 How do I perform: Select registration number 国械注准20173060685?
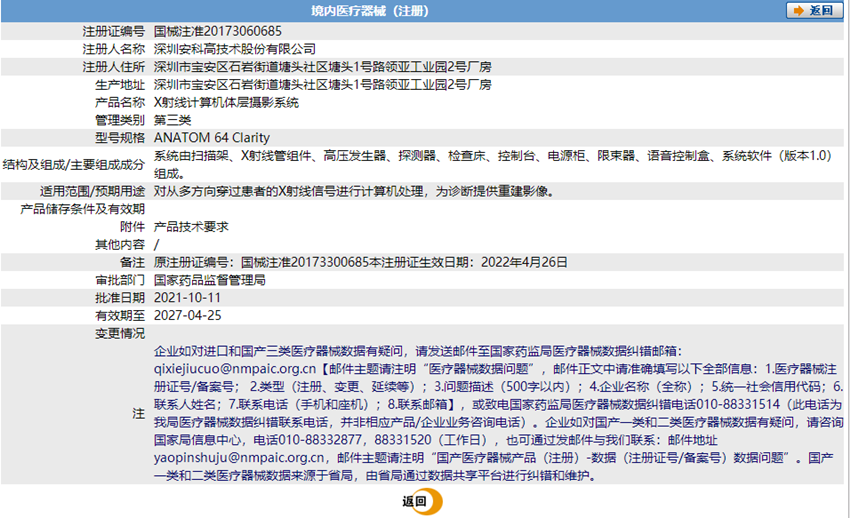coord(218,31)
